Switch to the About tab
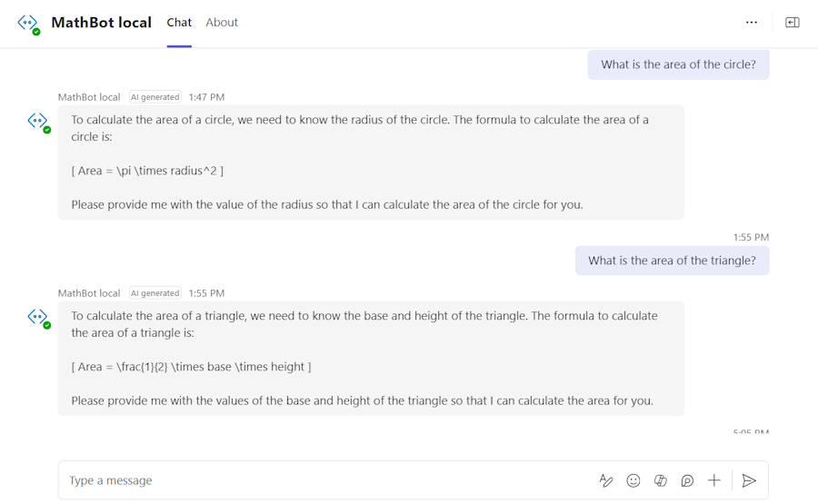 [x=222, y=23]
